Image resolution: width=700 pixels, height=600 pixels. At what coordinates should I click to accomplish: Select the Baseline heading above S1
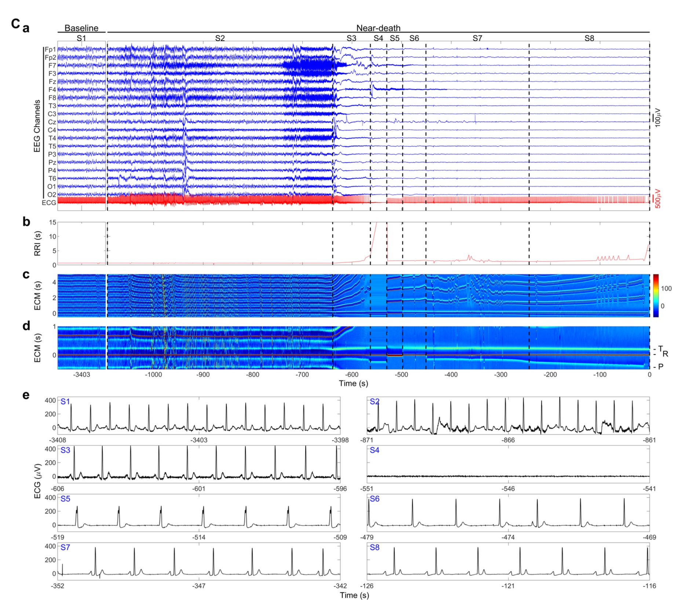point(81,28)
